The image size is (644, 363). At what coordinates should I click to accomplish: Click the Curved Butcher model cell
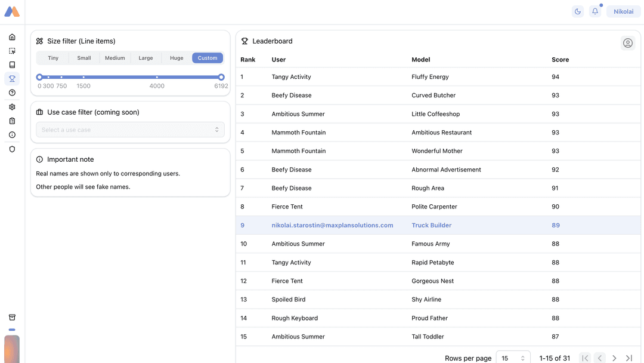[x=434, y=96]
